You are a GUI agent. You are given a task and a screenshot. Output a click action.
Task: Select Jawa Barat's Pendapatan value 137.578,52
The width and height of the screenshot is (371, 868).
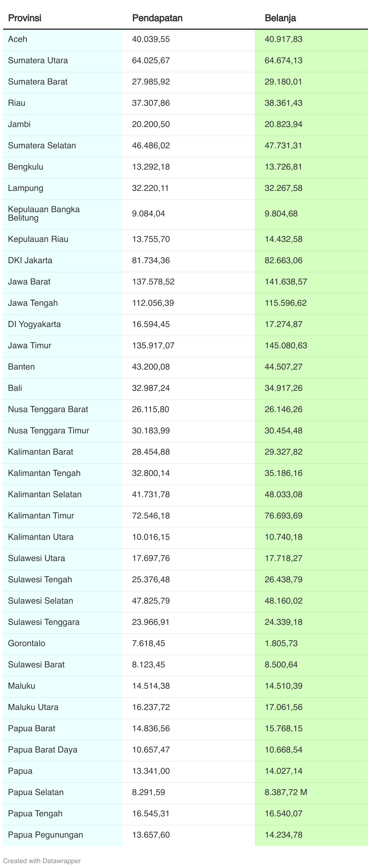153,282
